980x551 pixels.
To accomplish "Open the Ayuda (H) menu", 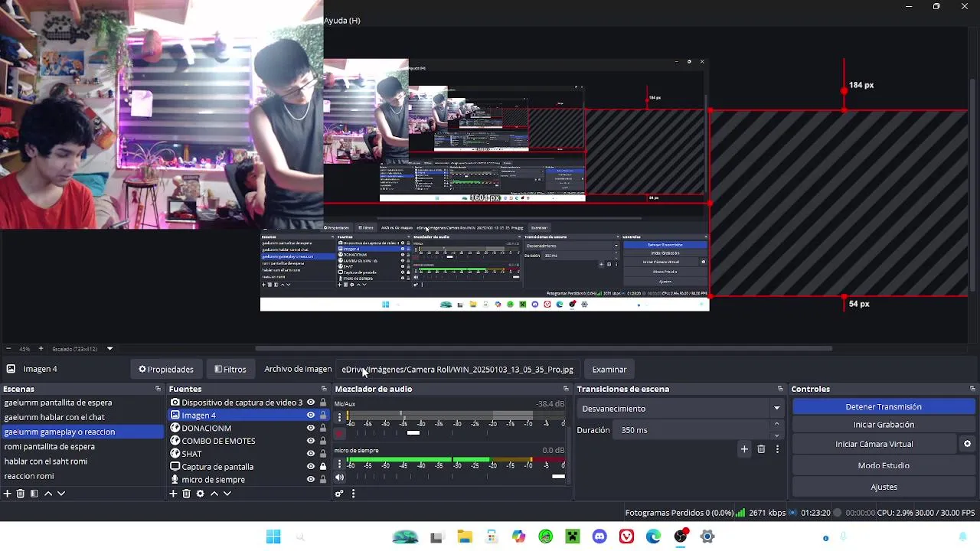I will coord(341,21).
